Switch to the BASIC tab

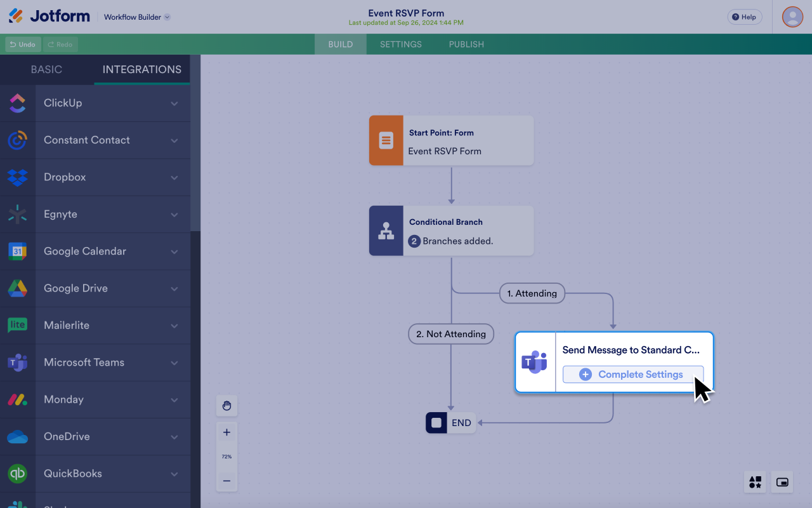pyautogui.click(x=47, y=70)
